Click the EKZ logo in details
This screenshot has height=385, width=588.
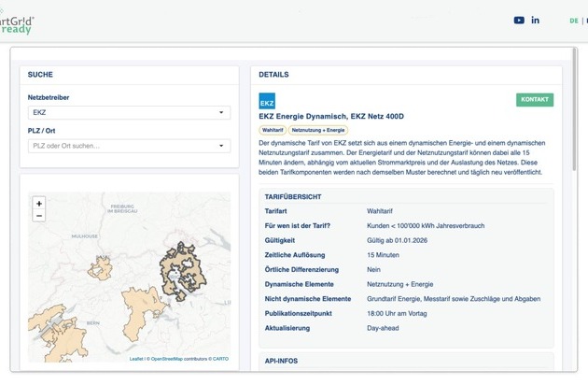coord(267,102)
